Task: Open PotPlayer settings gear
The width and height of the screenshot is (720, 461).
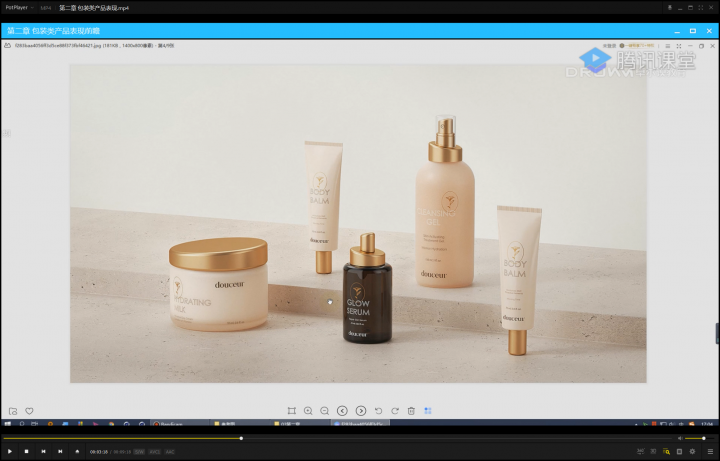Action: [692, 452]
